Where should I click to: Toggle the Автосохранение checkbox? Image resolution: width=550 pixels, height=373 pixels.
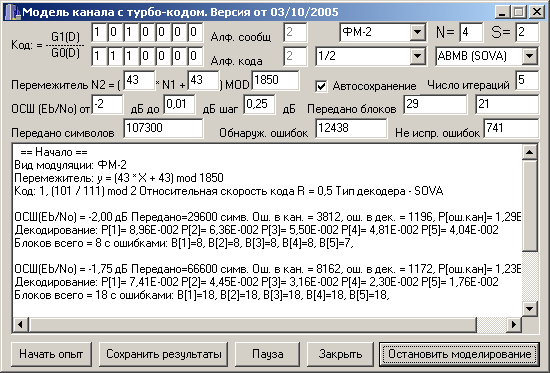(321, 86)
